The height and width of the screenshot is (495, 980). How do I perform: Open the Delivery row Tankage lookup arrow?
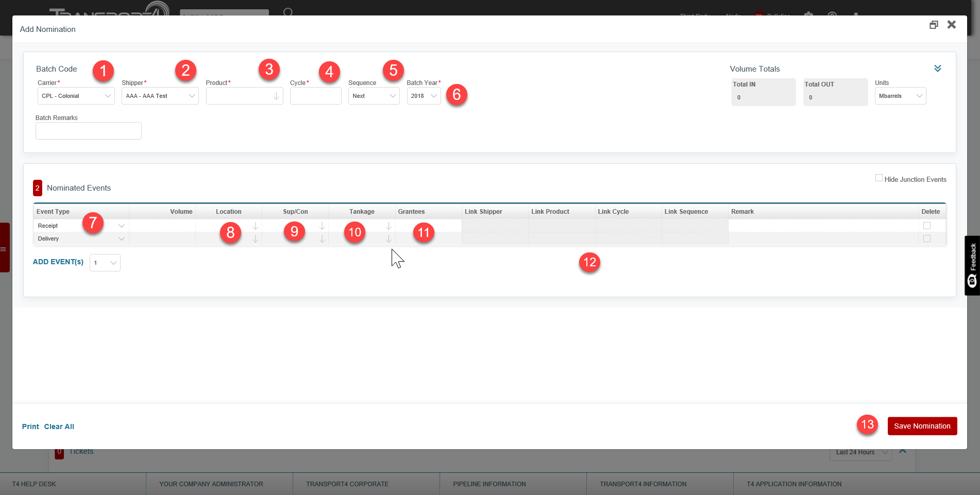(x=388, y=239)
